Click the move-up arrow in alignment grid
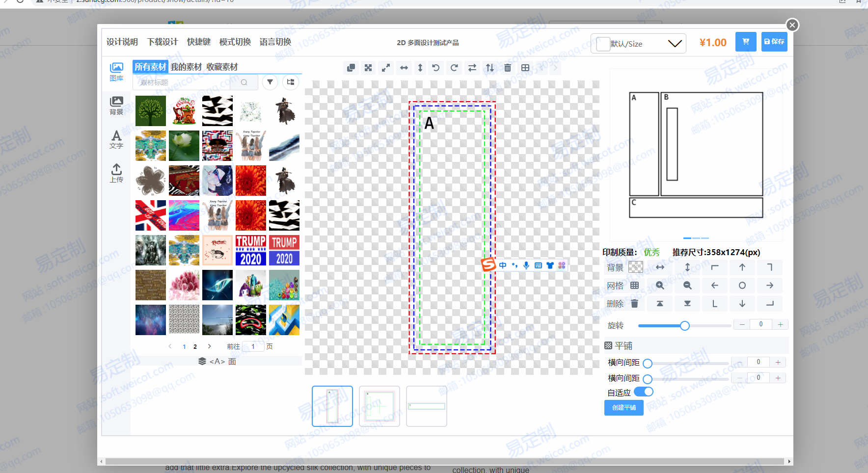This screenshot has width=868, height=473. point(742,267)
